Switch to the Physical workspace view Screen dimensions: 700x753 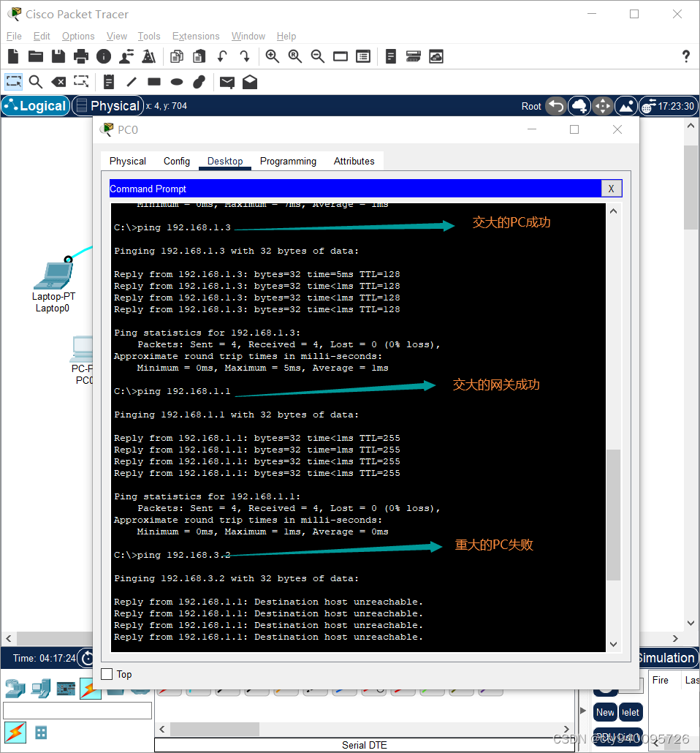click(x=108, y=106)
